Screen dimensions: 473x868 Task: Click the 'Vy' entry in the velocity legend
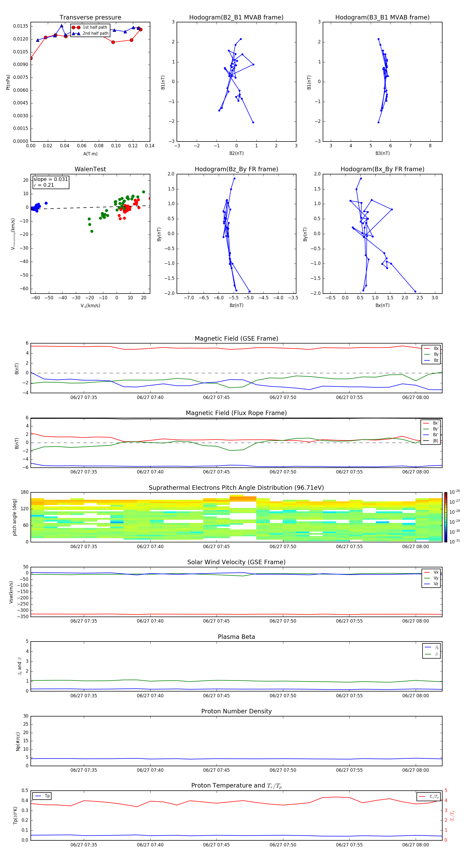pyautogui.click(x=431, y=578)
